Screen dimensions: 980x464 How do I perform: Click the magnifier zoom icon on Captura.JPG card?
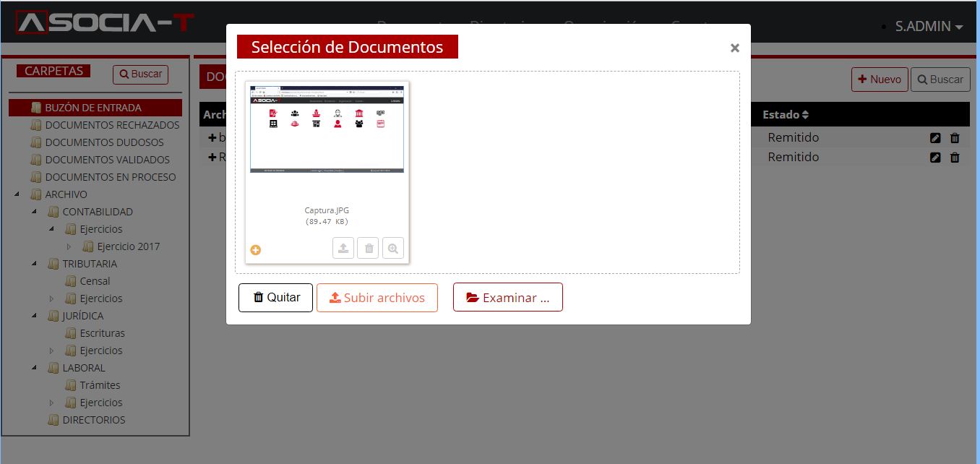click(392, 249)
